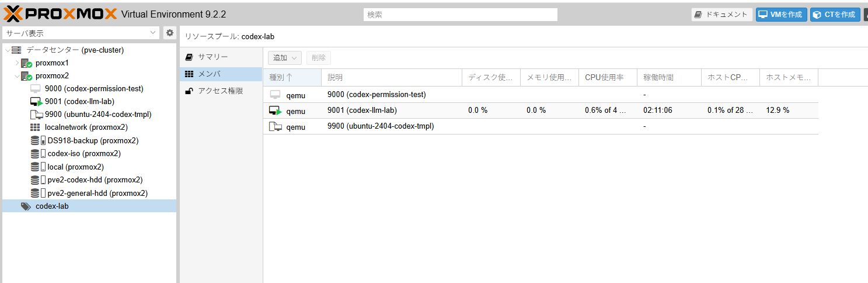The image size is (868, 283).
Task: Click the summary book icon
Action: tap(189, 57)
